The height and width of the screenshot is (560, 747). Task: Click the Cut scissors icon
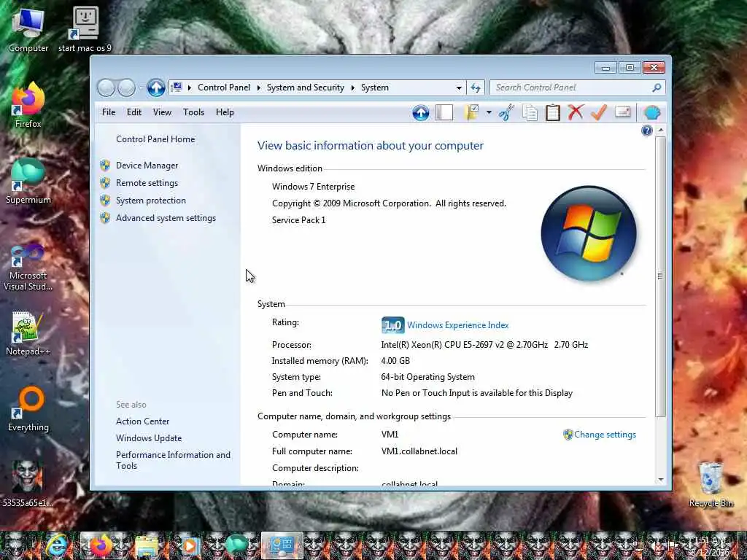[506, 113]
